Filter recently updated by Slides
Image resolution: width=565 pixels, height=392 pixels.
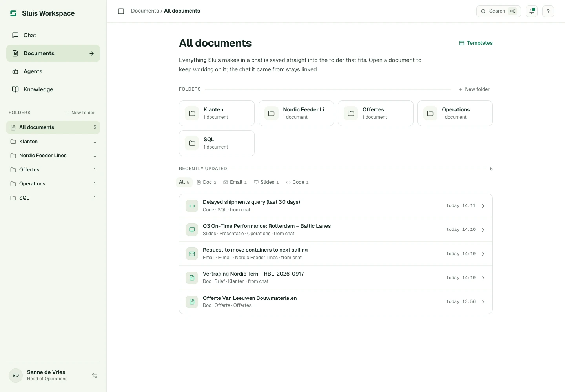point(266,182)
